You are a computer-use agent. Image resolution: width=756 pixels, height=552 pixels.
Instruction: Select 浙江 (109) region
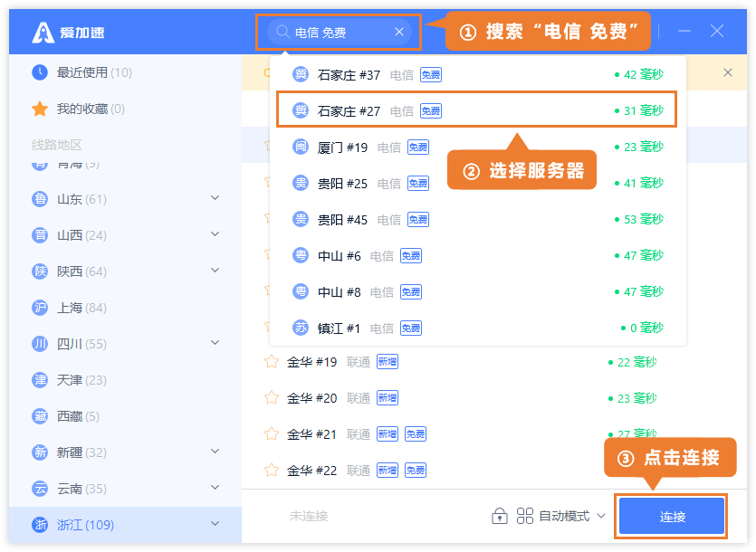click(x=125, y=525)
